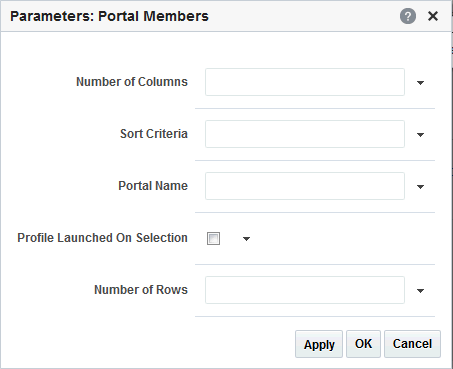Focus the Number of Rows text box

[x=305, y=290]
